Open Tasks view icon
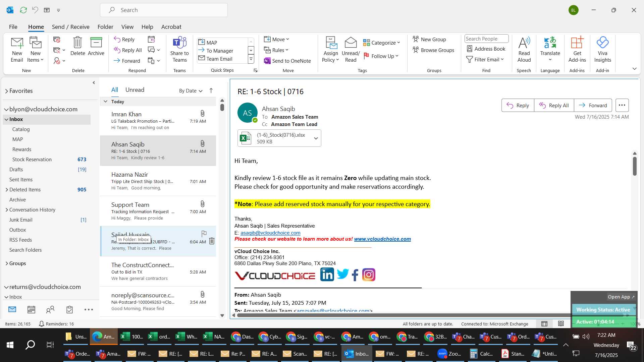 [x=69, y=309]
